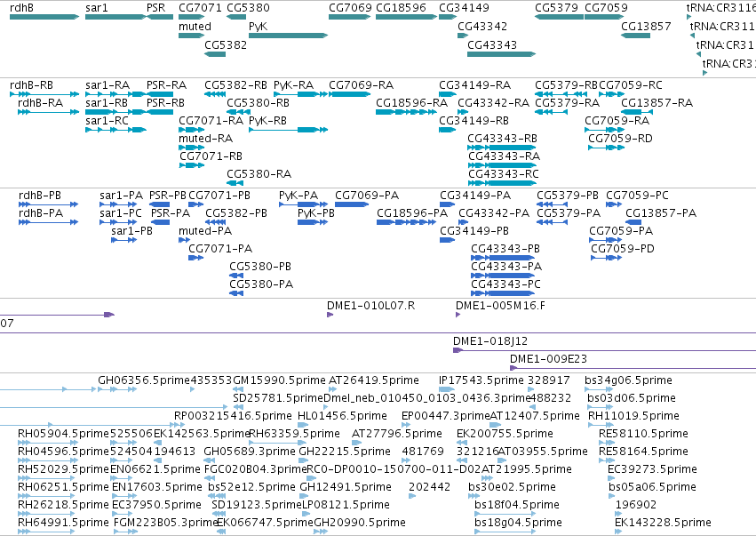756x536 pixels.
Task: Click transcript label 'sar1-RC'
Action: (x=107, y=121)
